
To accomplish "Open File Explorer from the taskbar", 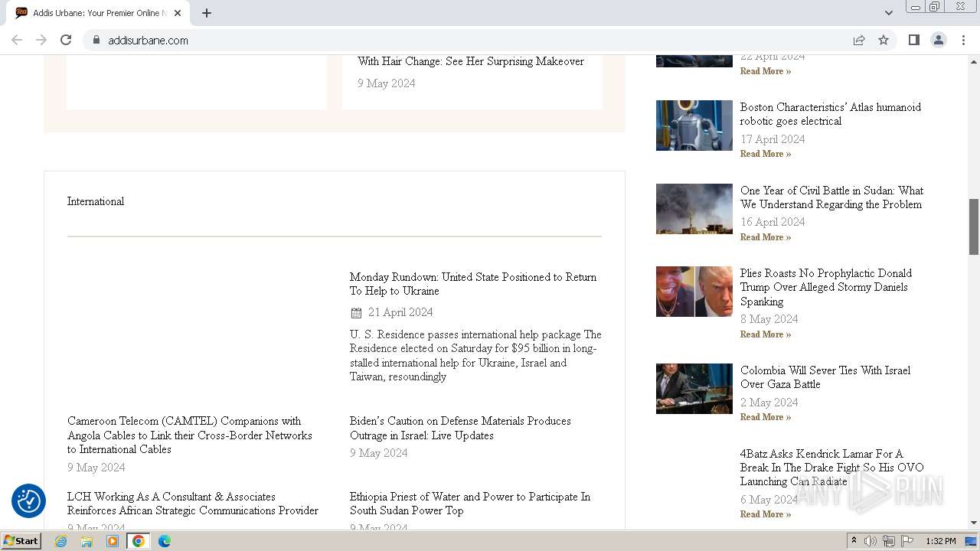I will (x=87, y=541).
